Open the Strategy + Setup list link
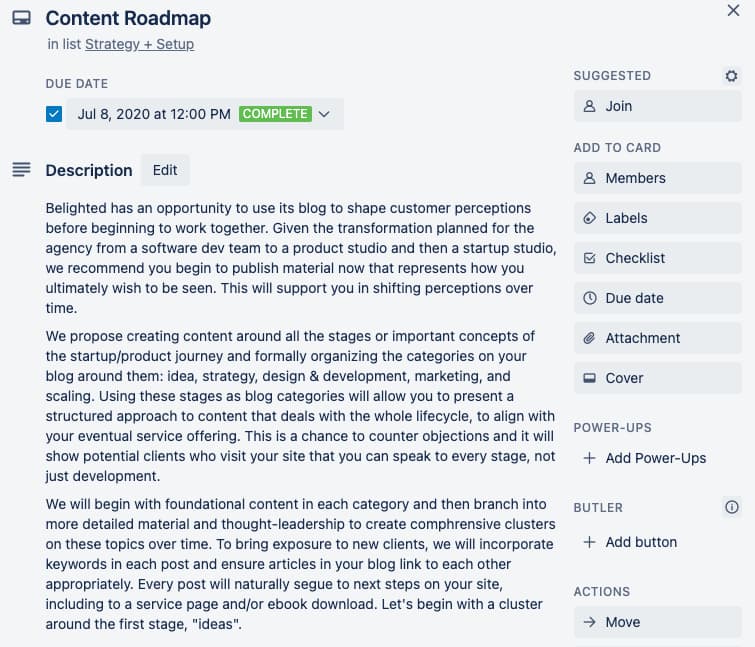The image size is (755, 647). click(139, 44)
